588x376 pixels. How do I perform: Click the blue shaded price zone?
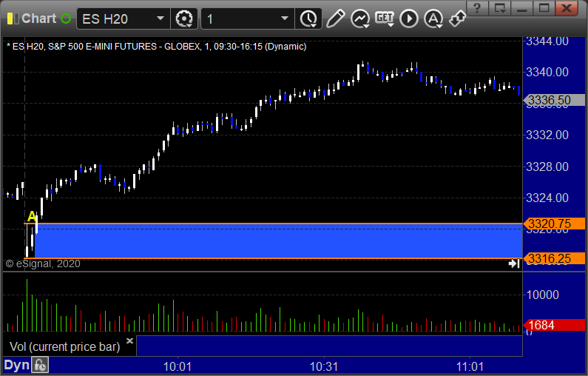(278, 241)
